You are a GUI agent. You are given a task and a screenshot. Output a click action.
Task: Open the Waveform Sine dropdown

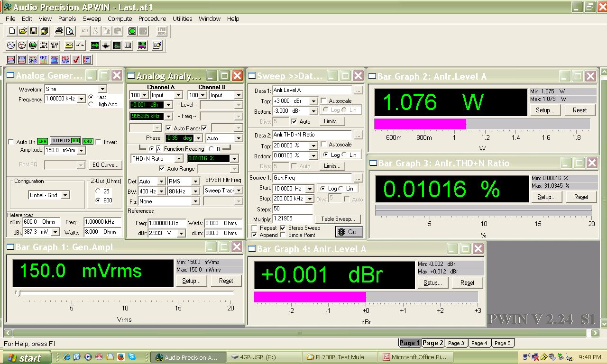coord(103,89)
